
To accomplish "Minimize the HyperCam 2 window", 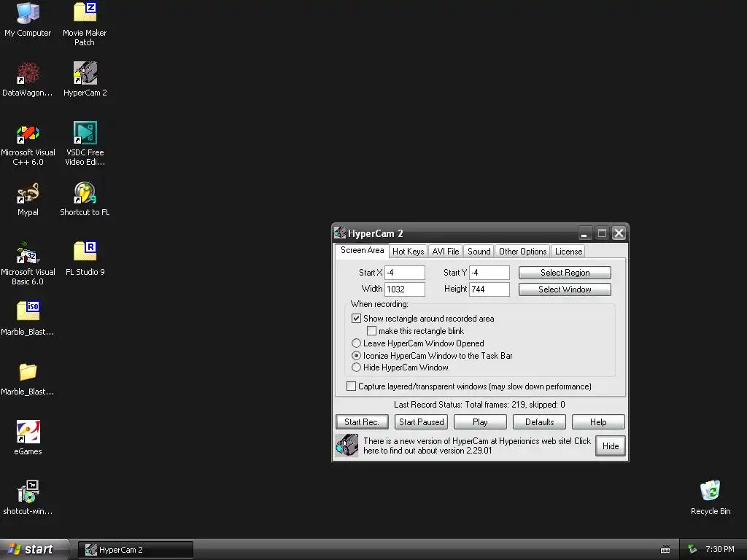I will (585, 233).
